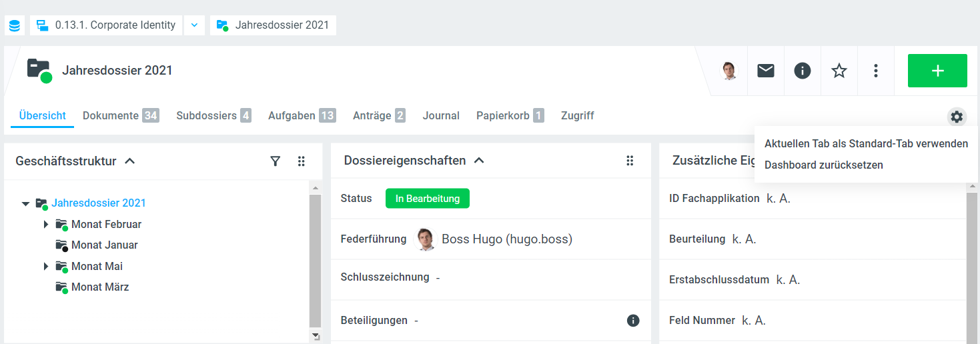Click the dossier info icon in header
The height and width of the screenshot is (344, 980).
point(803,71)
